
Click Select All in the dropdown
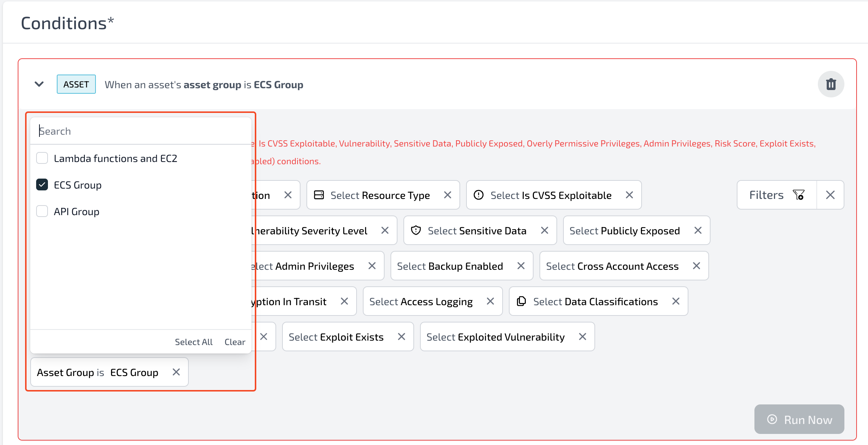coord(194,342)
